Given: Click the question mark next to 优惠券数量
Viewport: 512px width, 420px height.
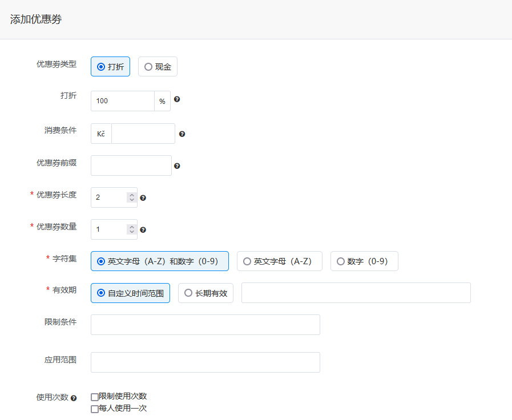Looking at the screenshot, I should click(143, 229).
